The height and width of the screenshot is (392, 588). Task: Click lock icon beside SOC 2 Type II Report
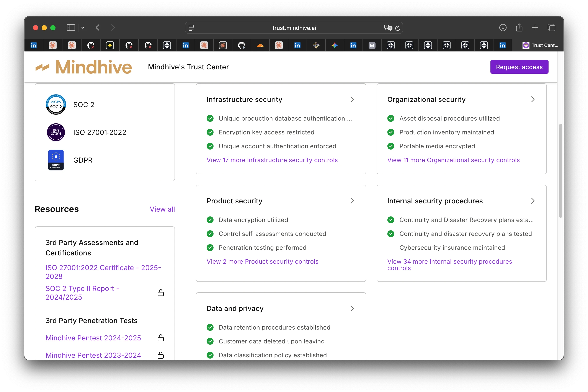point(160,293)
